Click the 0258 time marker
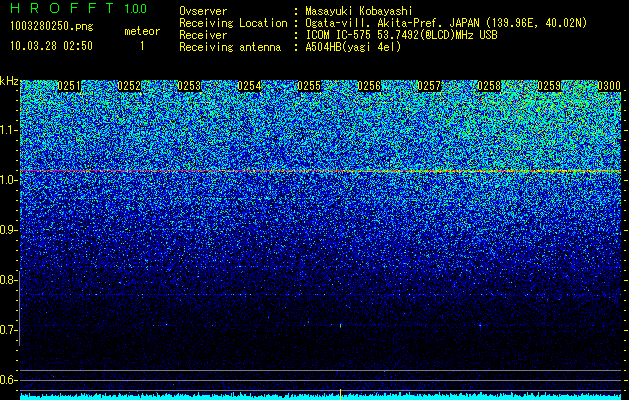 coord(489,86)
